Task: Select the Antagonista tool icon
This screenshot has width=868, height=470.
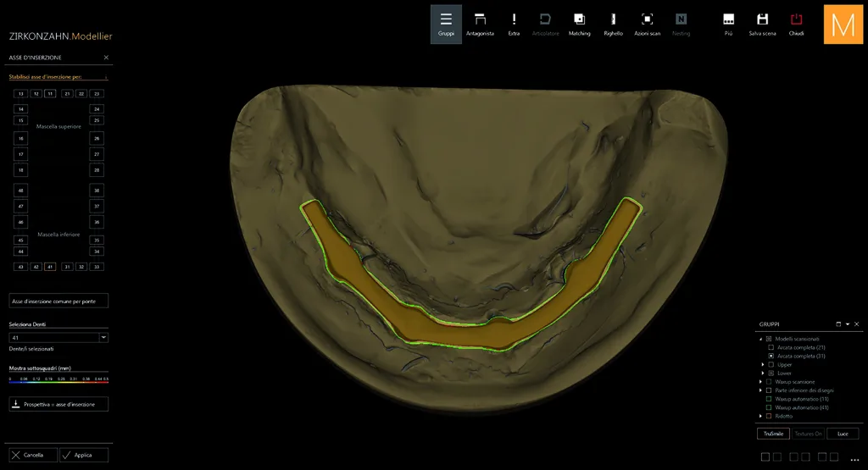Action: tap(480, 24)
